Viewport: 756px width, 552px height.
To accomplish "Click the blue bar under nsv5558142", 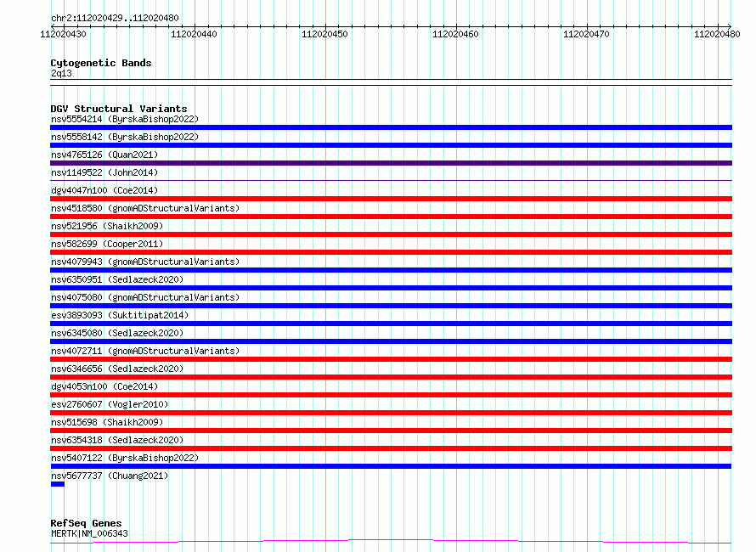I will 391,145.
